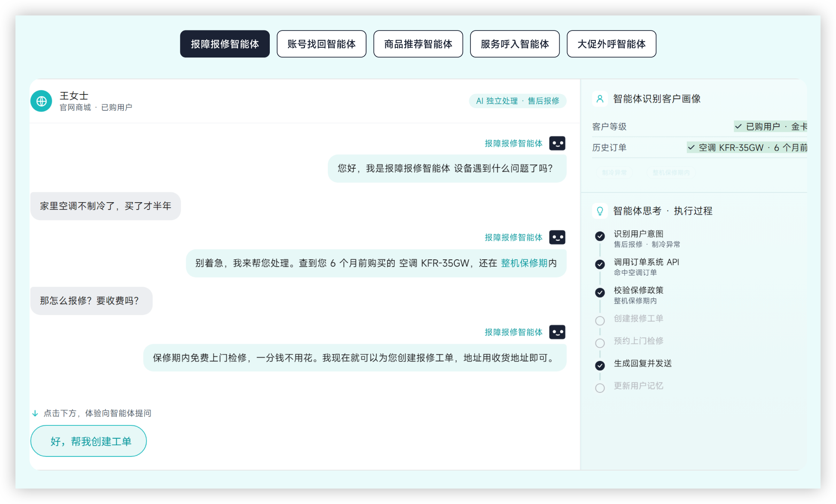Switch to 服务呼入智能体 tab
The width and height of the screenshot is (836, 504).
click(515, 44)
